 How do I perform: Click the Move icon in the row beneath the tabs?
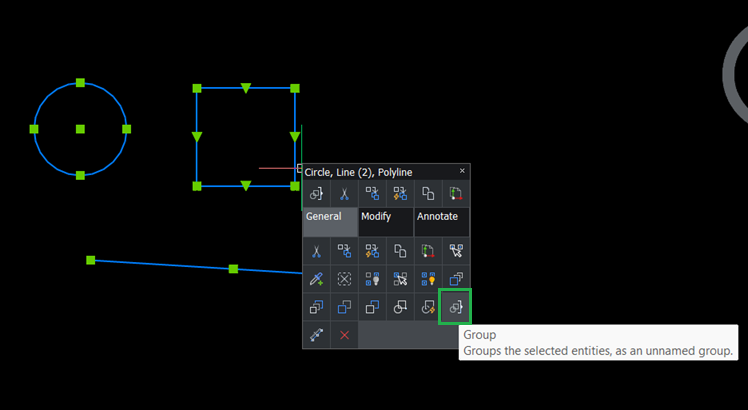coord(344,251)
